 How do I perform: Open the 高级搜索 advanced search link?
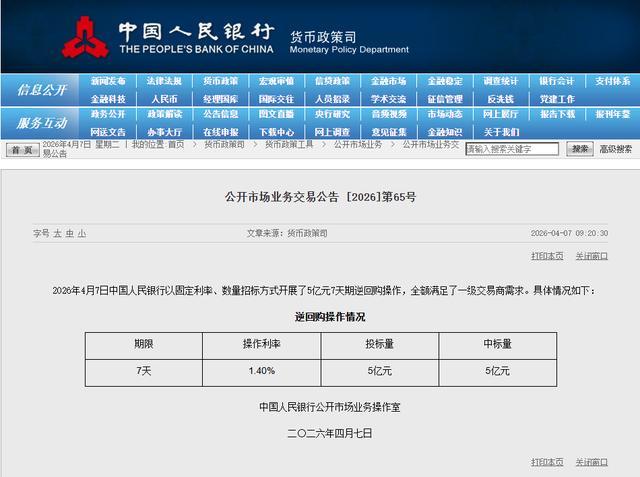pos(616,149)
